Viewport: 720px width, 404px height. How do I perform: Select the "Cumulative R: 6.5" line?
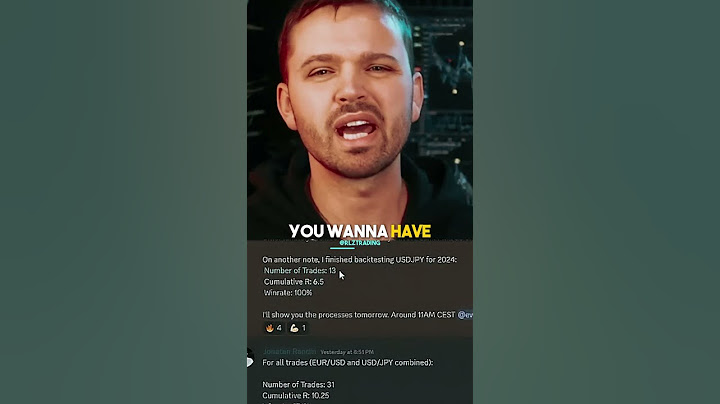[293, 281]
